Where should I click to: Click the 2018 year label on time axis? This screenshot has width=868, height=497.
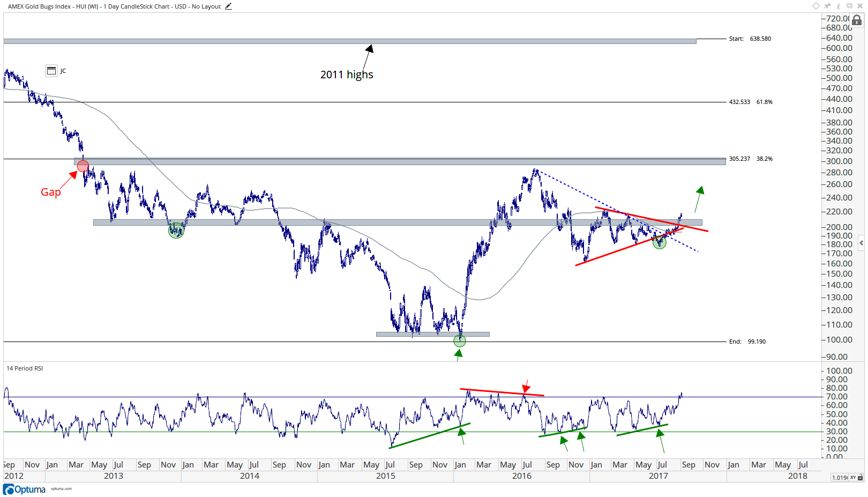tap(798, 476)
